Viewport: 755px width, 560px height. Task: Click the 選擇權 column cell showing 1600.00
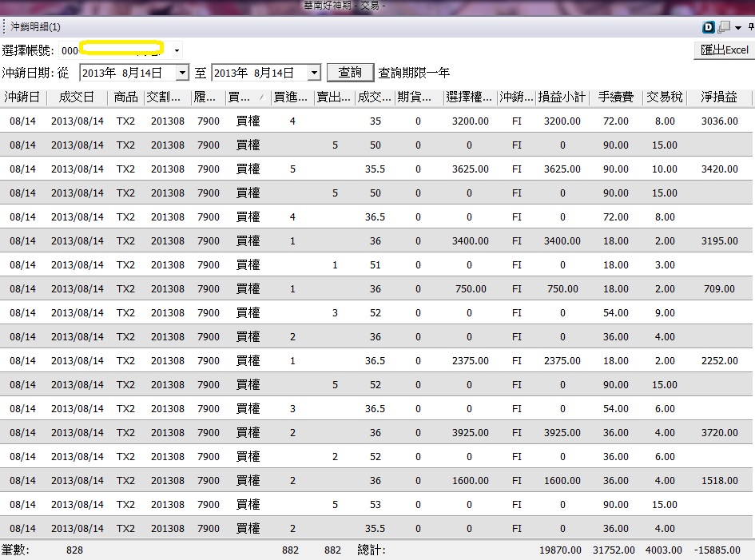(x=471, y=481)
